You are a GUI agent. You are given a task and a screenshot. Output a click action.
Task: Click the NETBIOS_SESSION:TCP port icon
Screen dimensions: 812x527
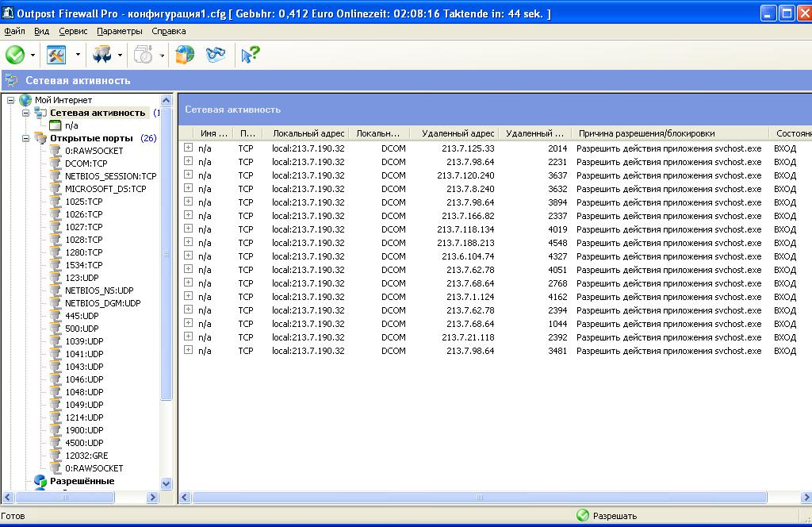pyautogui.click(x=56, y=176)
